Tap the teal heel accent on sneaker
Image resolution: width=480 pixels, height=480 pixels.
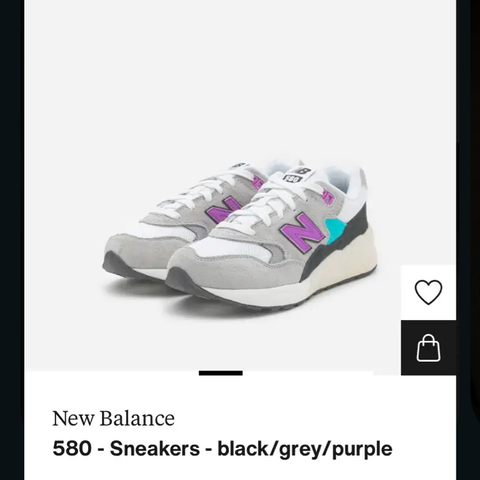coord(336,228)
